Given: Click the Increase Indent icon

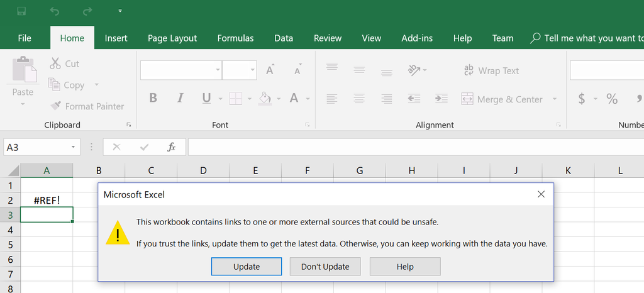Looking at the screenshot, I should point(441,99).
